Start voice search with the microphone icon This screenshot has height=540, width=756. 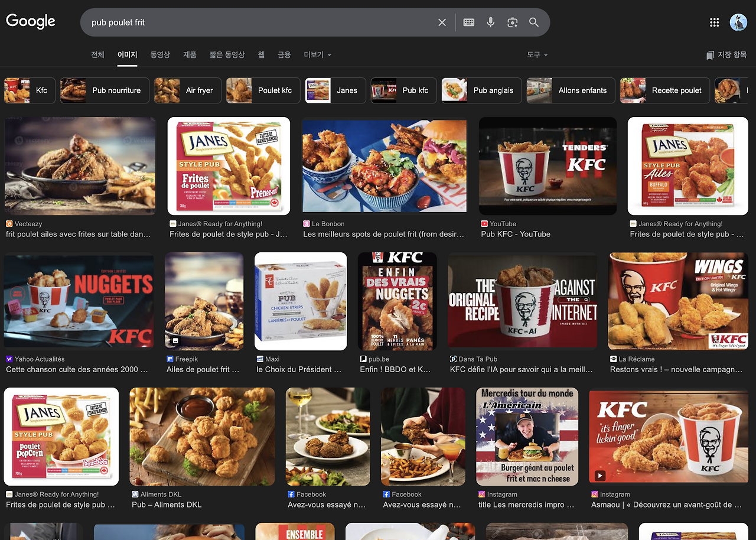[490, 22]
